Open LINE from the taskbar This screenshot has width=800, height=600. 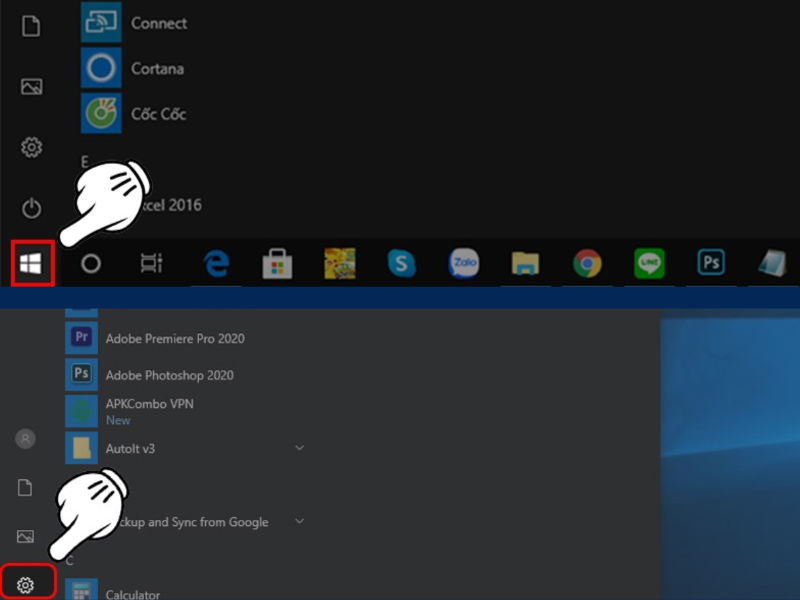click(649, 263)
